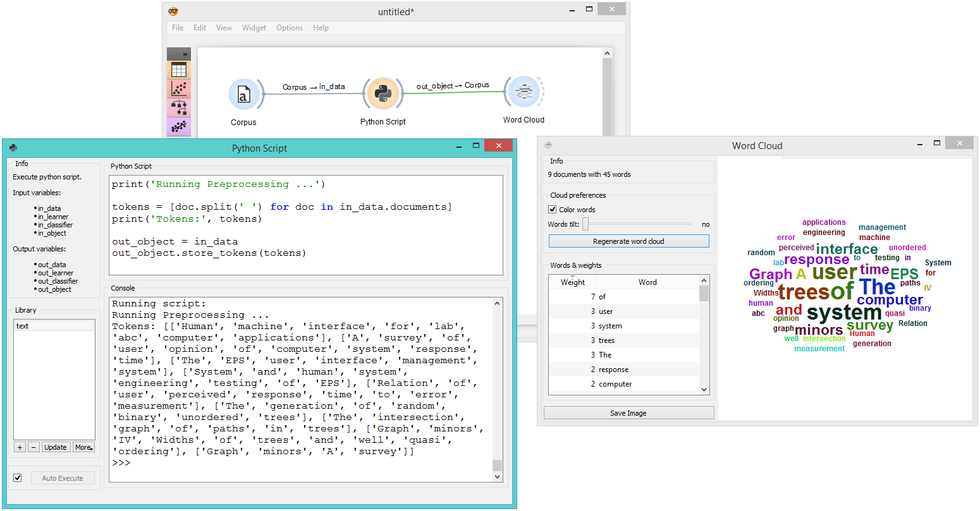
Task: Open the More dropdown in the Library section
Action: point(83,447)
